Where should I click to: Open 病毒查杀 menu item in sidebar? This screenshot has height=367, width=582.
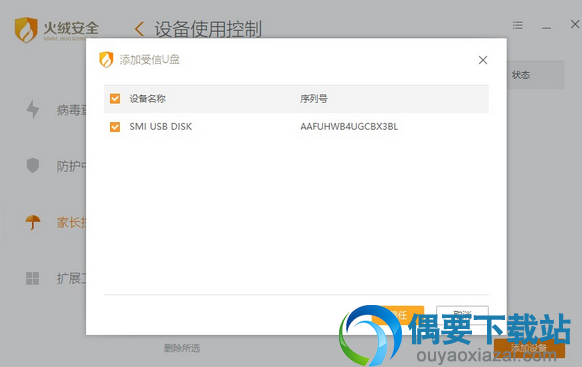click(x=72, y=110)
